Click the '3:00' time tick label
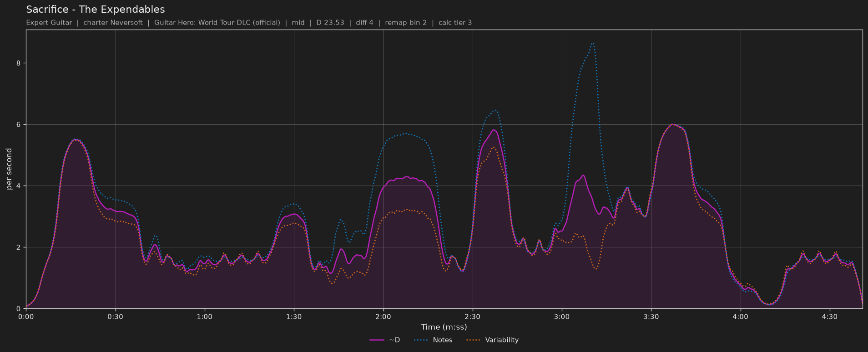This screenshot has width=868, height=352. (x=562, y=317)
